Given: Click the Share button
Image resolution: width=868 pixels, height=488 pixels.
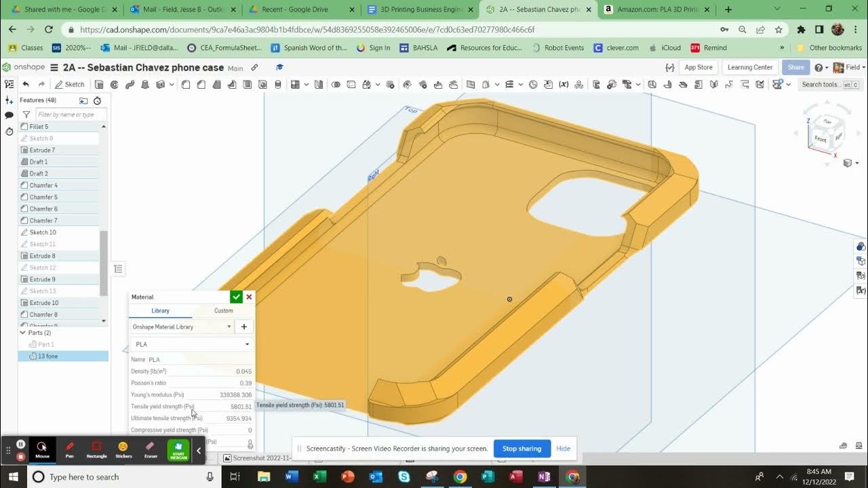Looking at the screenshot, I should pyautogui.click(x=796, y=68).
